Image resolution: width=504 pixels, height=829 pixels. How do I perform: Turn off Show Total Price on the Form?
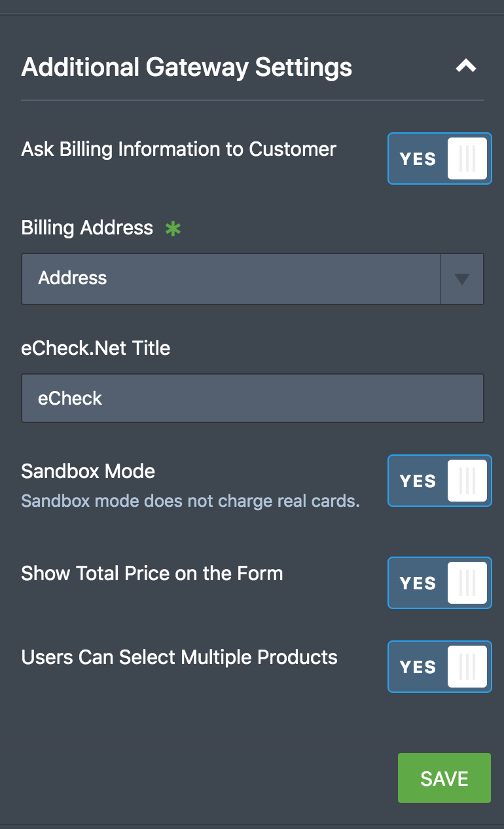click(x=440, y=583)
